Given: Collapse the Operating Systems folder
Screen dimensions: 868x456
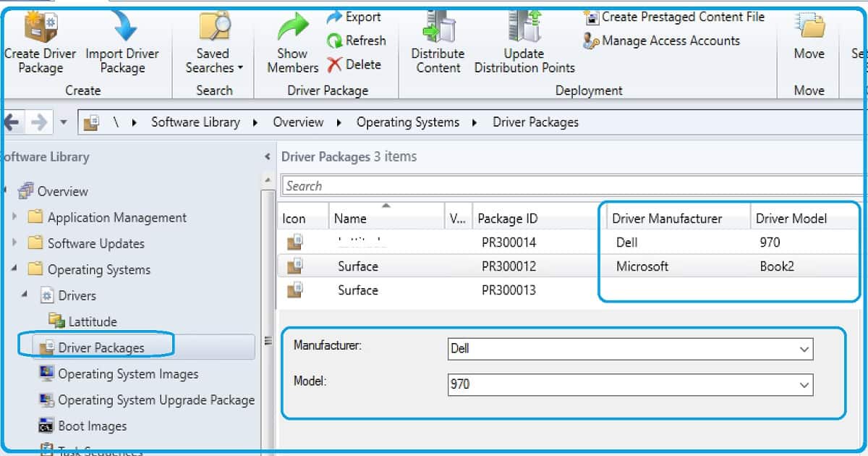Looking at the screenshot, I should point(15,269).
